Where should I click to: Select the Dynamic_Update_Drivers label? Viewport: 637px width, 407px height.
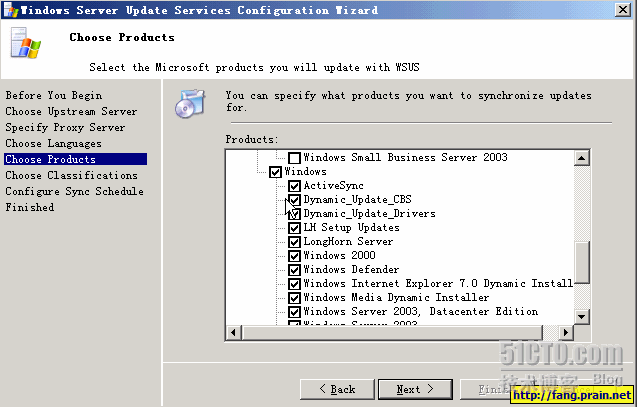click(369, 214)
